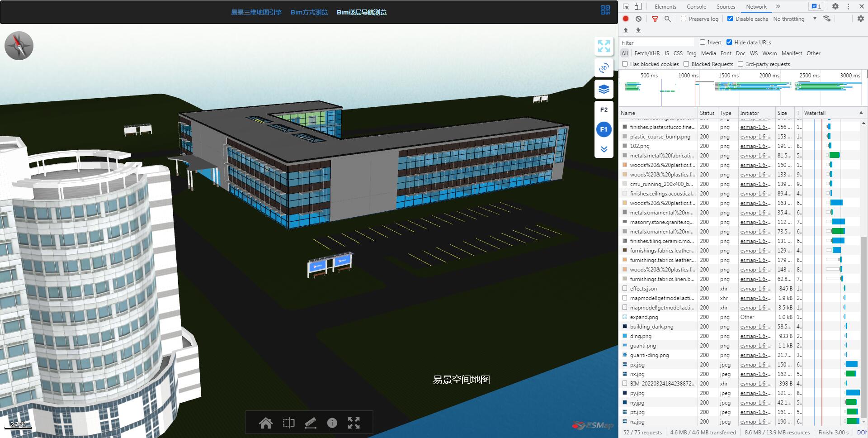Expand more DevTools panels via the chevron

[x=778, y=6]
